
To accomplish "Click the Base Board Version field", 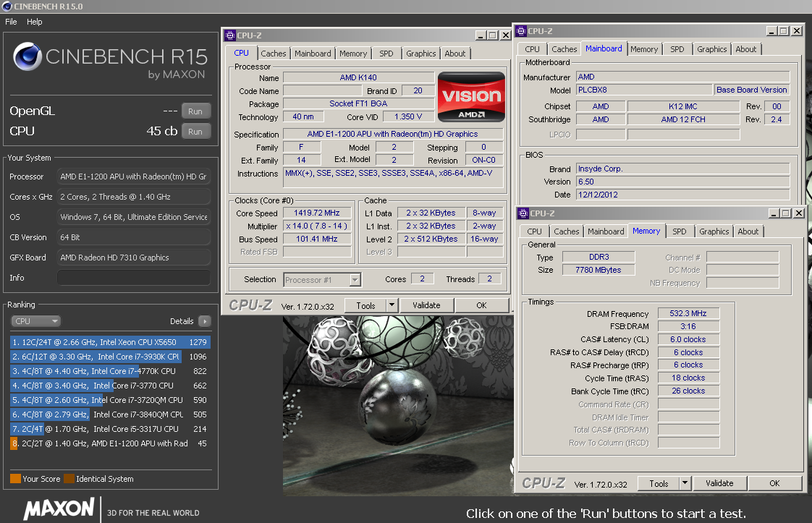I will pos(751,90).
